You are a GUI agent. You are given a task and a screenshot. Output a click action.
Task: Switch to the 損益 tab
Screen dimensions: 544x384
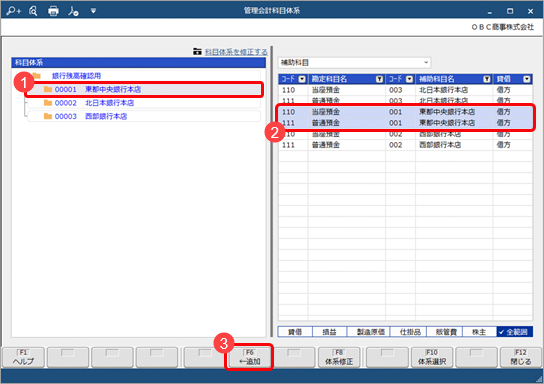click(x=329, y=332)
